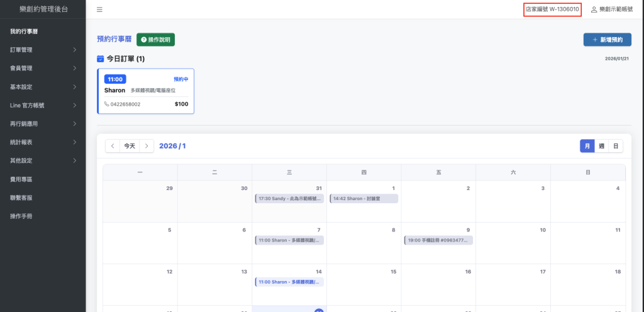Click the hamburger menu icon to collapse sidebar
The image size is (644, 312).
99,9
